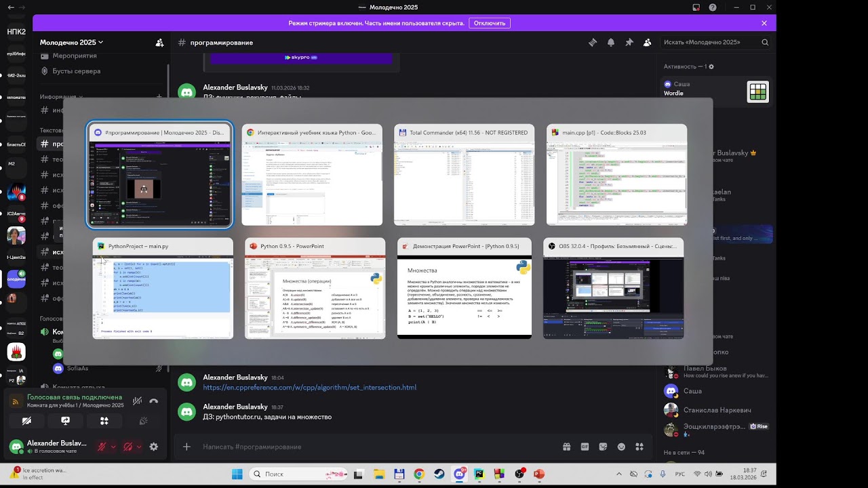This screenshot has width=868, height=488.
Task: Switch to the OBS 32.0.4 window thumbnail
Action: (x=613, y=288)
